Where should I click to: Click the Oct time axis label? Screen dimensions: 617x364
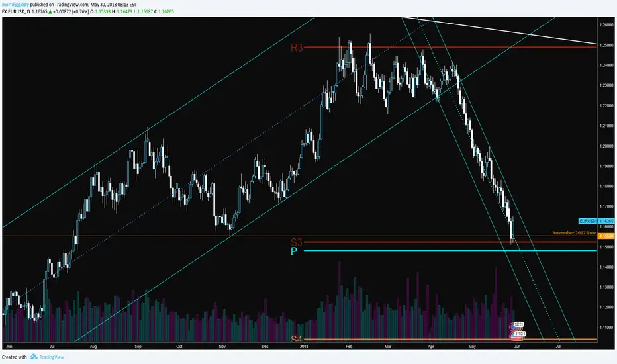[x=179, y=347]
